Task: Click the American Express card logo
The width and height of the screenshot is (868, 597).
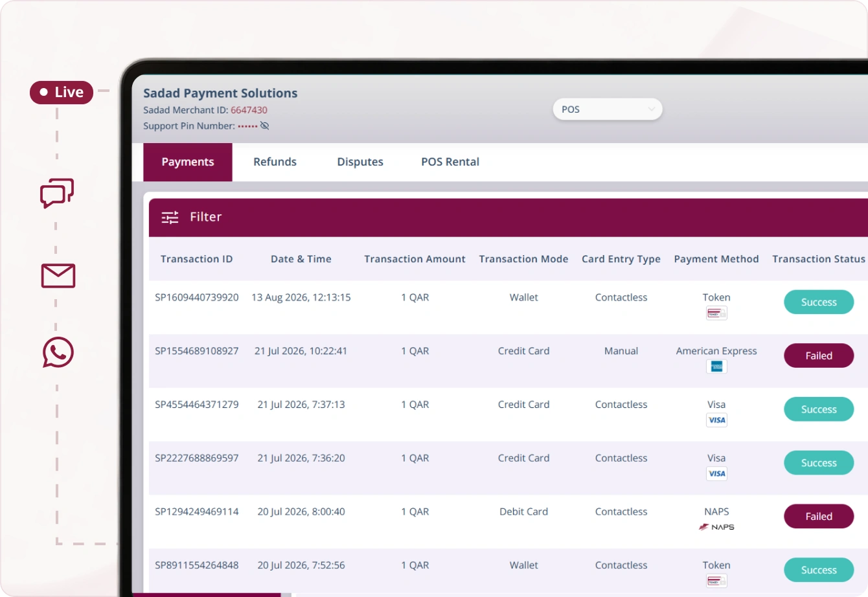Action: 716,366
